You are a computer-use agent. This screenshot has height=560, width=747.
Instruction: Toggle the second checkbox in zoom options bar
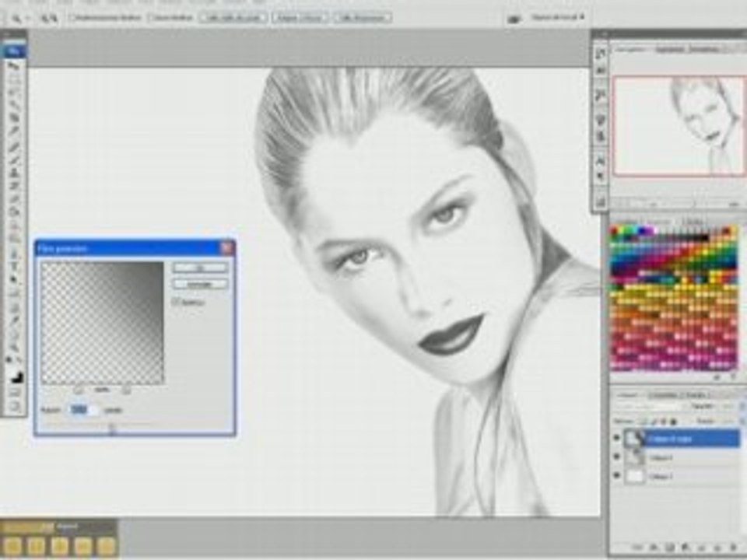[151, 18]
